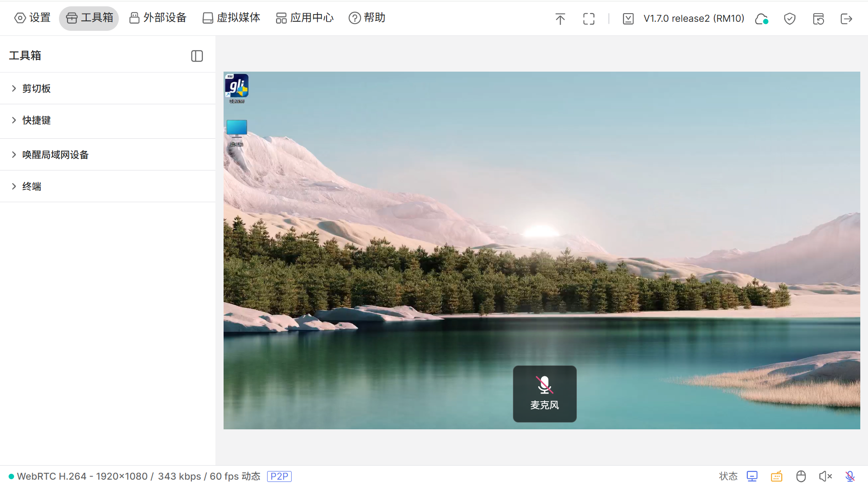
Task: Click the mouse status icon in status bar
Action: (801, 476)
